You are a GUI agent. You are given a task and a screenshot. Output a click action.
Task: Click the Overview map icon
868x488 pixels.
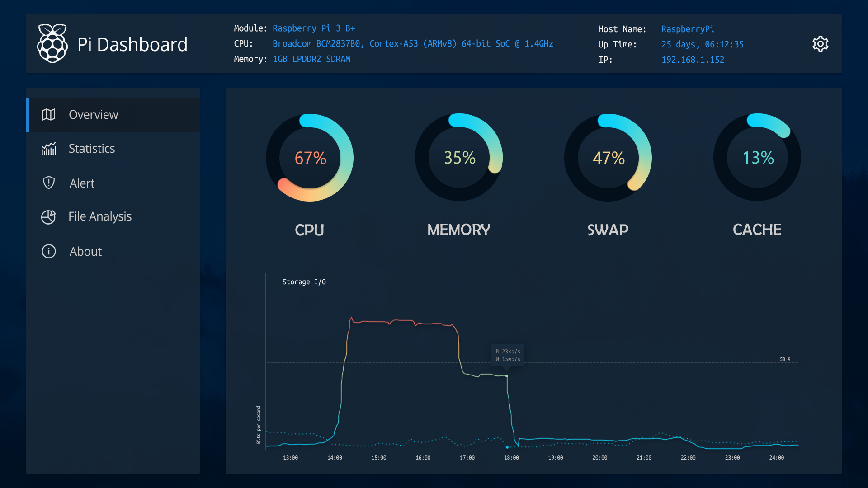coord(48,115)
